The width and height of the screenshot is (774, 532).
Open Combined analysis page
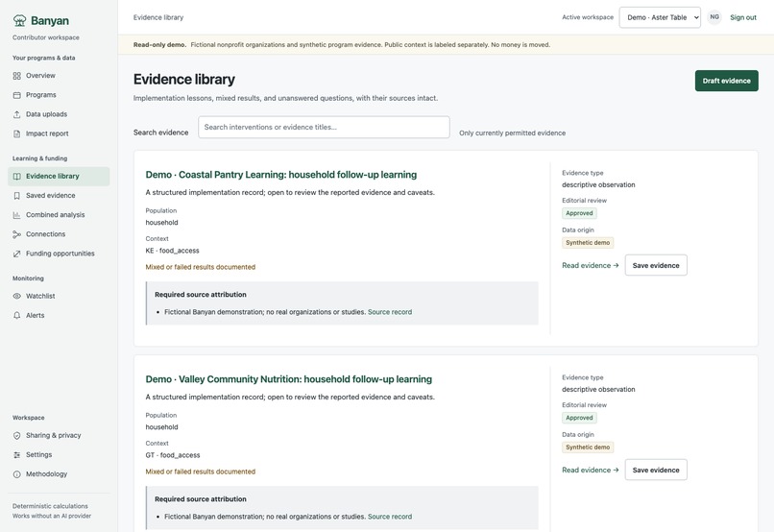59,215
